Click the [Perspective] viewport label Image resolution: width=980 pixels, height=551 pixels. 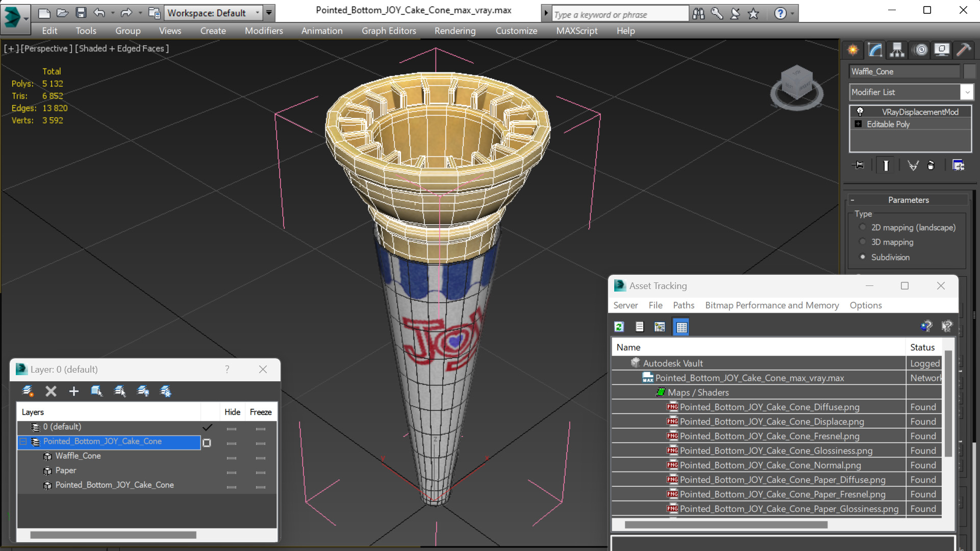point(46,48)
